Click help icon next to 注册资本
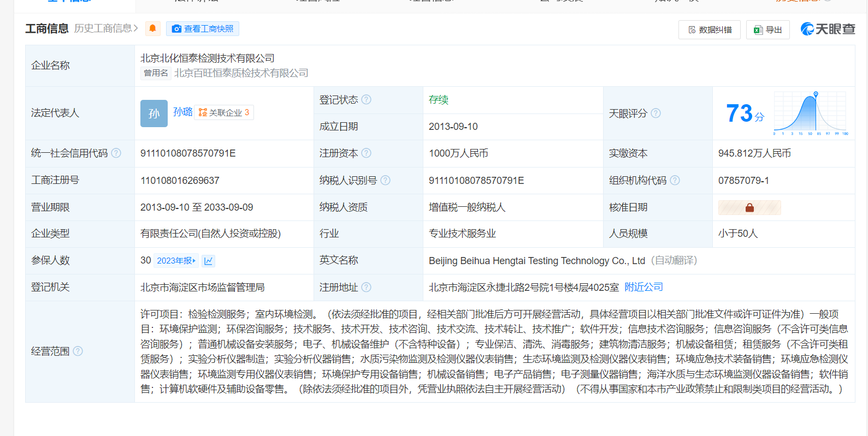The width and height of the screenshot is (868, 436). (x=367, y=153)
